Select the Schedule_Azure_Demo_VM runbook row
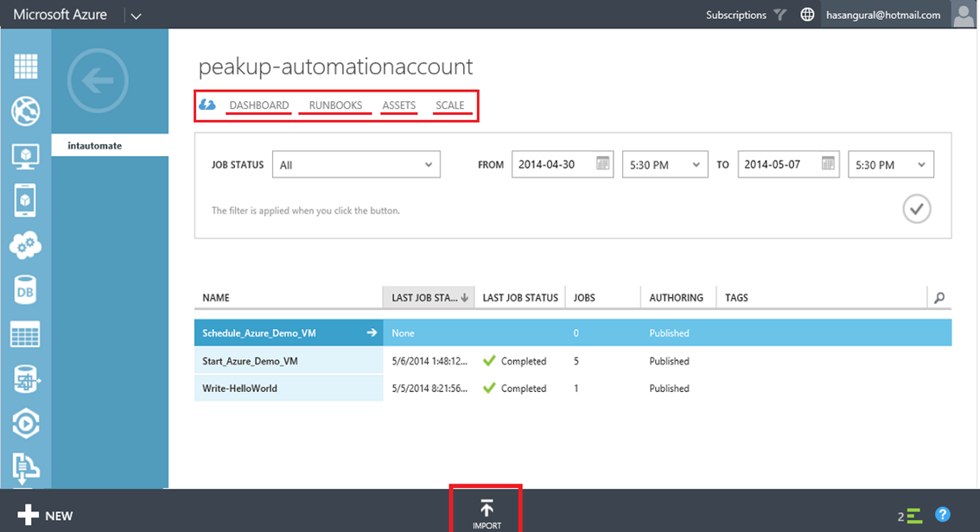 click(x=573, y=332)
